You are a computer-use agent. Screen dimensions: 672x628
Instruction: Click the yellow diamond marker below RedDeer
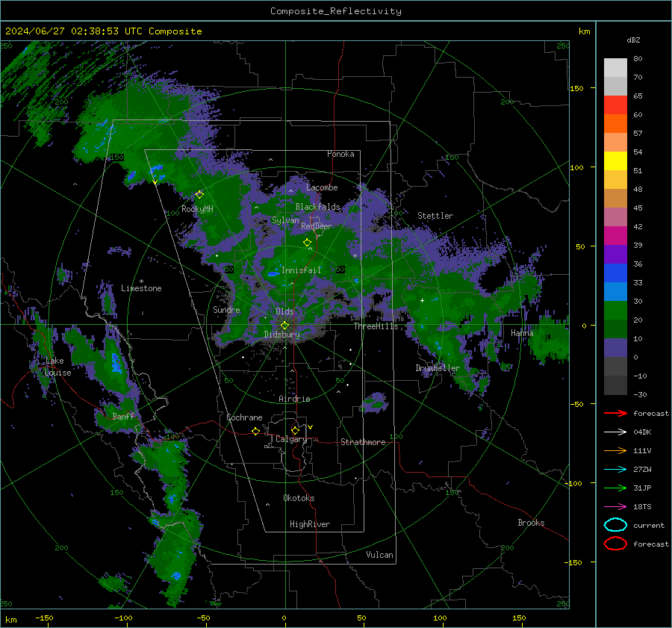(308, 243)
